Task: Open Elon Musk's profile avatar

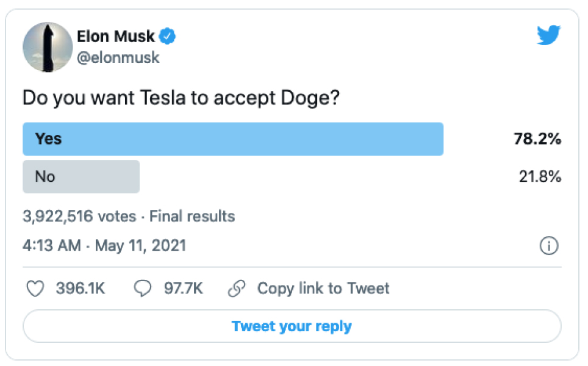Action: click(x=48, y=47)
